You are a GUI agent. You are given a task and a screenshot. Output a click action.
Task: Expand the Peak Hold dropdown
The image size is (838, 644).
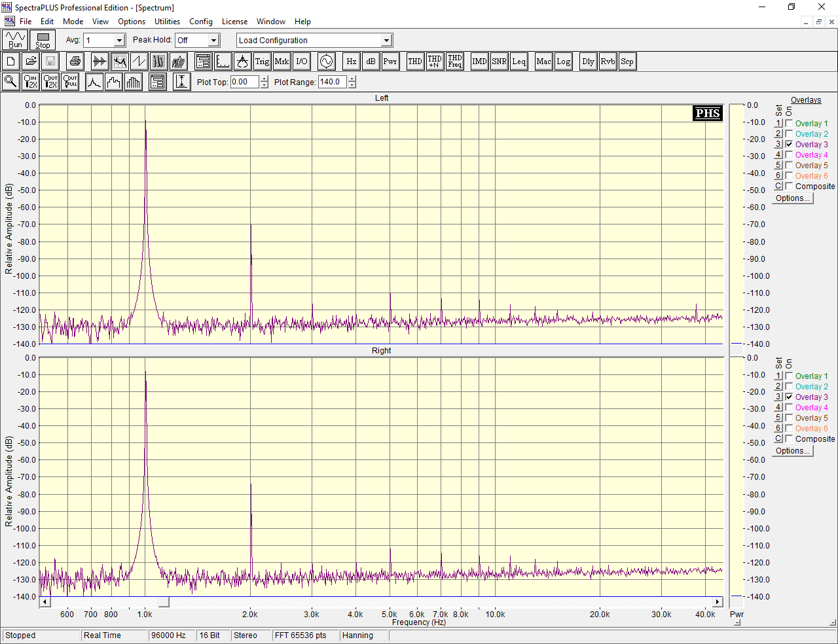tap(213, 41)
